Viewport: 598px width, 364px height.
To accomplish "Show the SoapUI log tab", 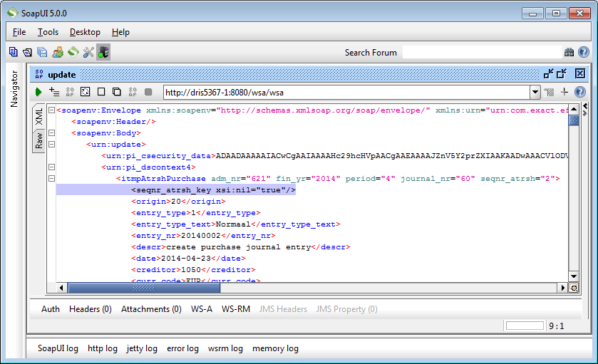I will tap(58, 348).
